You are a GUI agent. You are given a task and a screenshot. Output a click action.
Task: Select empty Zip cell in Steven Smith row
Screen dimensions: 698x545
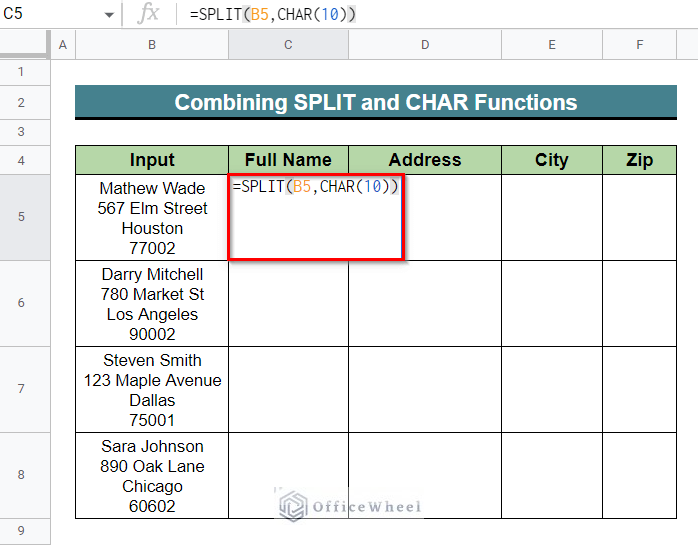coord(640,389)
